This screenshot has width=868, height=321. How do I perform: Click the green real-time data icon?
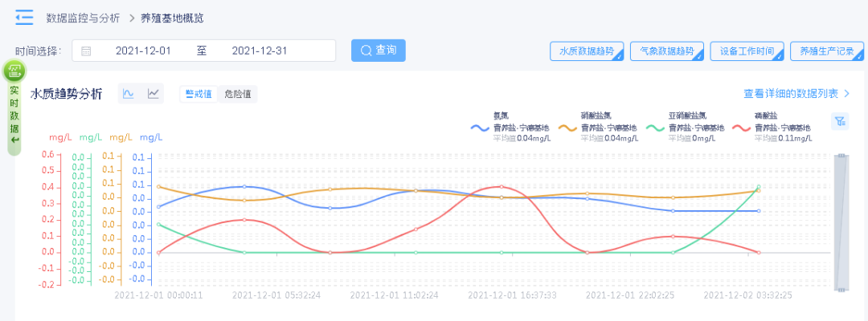pos(15,70)
